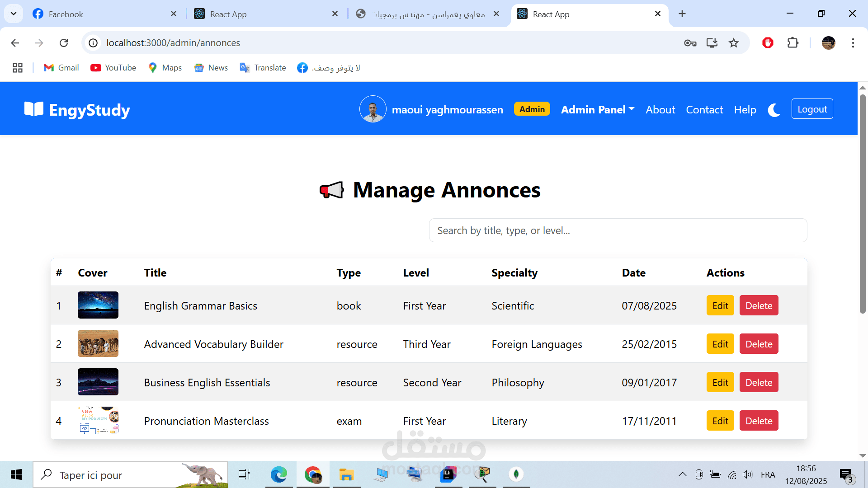Reload the page

click(64, 43)
